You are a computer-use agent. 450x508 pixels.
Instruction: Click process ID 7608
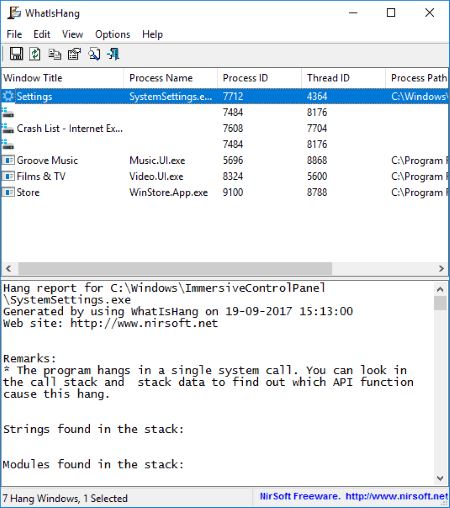(x=233, y=128)
